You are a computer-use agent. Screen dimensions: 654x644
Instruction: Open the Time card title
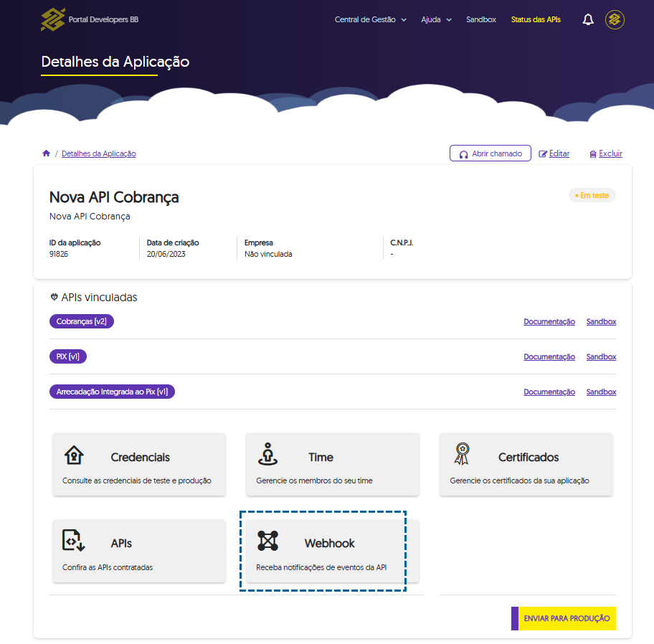(321, 457)
